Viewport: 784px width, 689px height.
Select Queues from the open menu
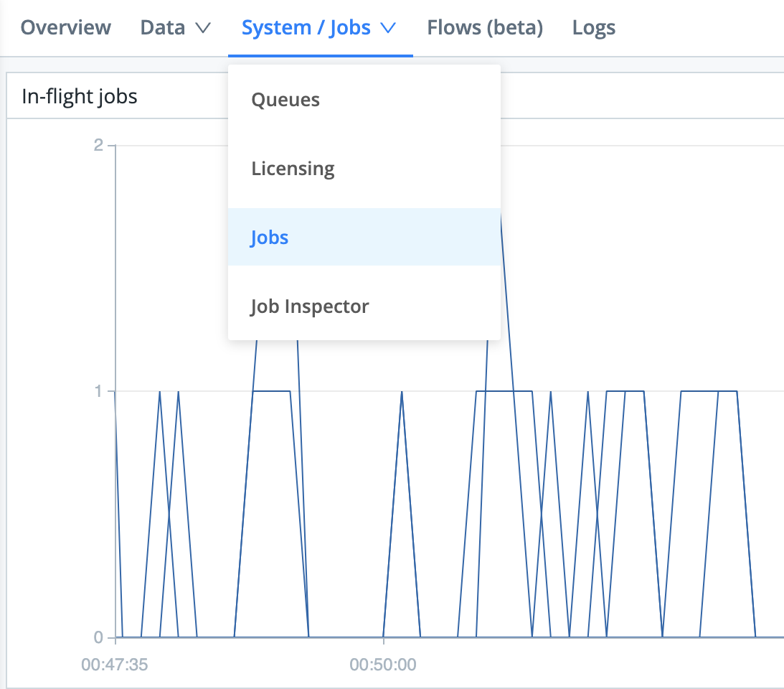pos(285,100)
